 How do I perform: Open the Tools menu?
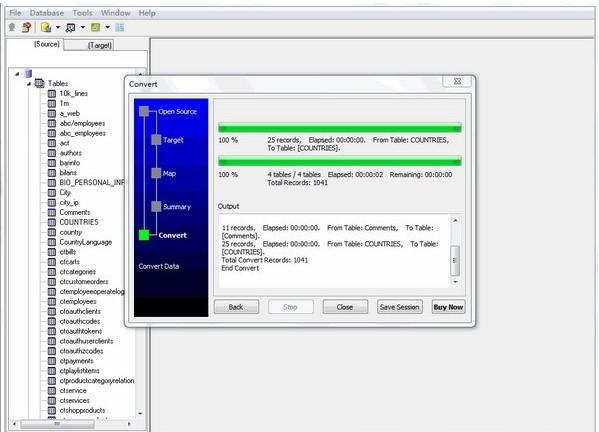coord(83,13)
